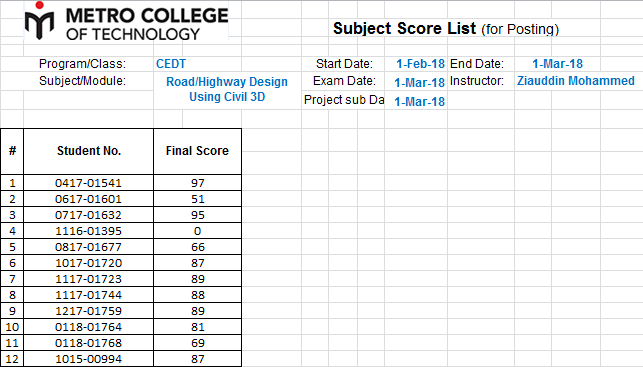
Task: Select student number 0118-01768
Action: [x=89, y=343]
